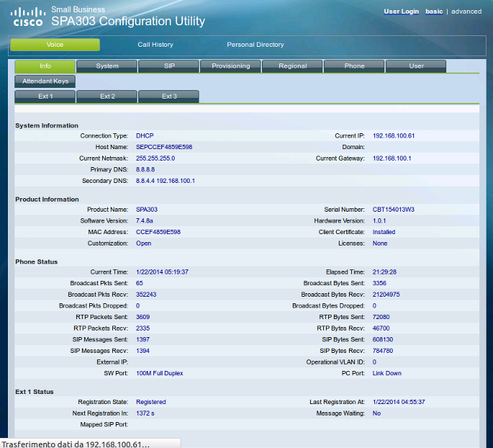This screenshot has width=493, height=448.
Task: Switch to the Phone tab
Action: click(354, 66)
